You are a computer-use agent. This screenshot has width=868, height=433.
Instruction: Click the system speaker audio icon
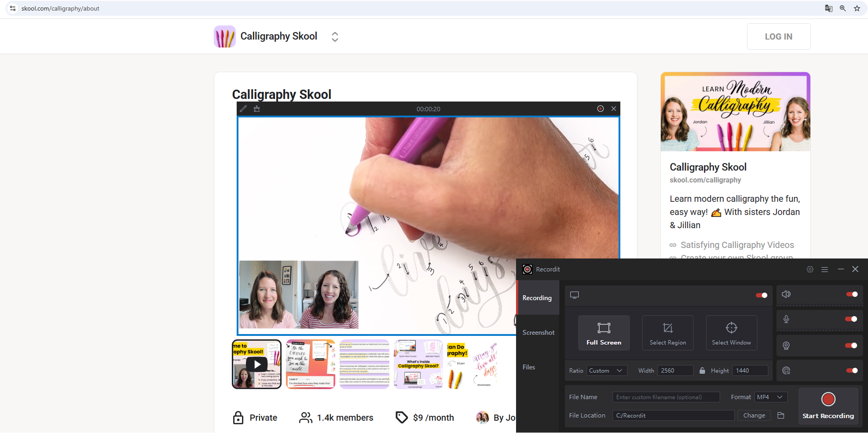click(786, 294)
